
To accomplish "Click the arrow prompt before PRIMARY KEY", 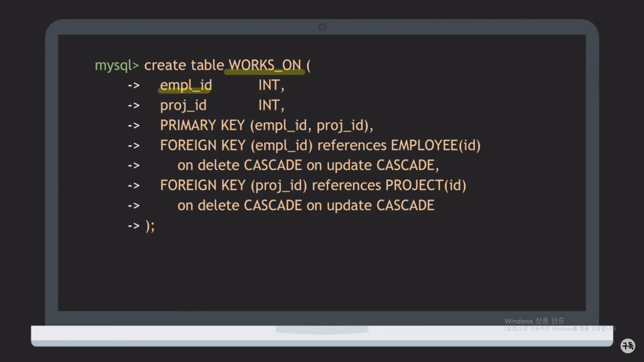I will pyautogui.click(x=133, y=126).
